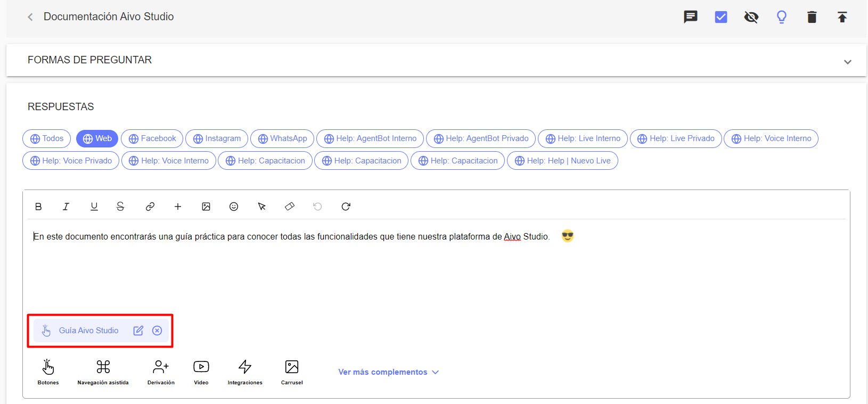Select Help: AgentBot Interno chip
The height and width of the screenshot is (404, 868).
coord(370,138)
